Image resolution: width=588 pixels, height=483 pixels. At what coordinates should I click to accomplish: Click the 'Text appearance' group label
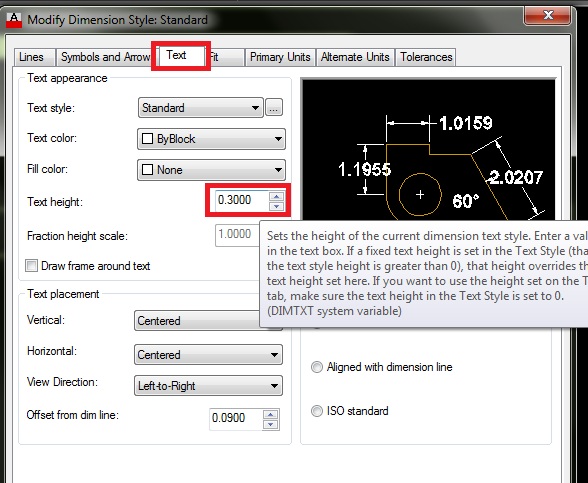(67, 78)
